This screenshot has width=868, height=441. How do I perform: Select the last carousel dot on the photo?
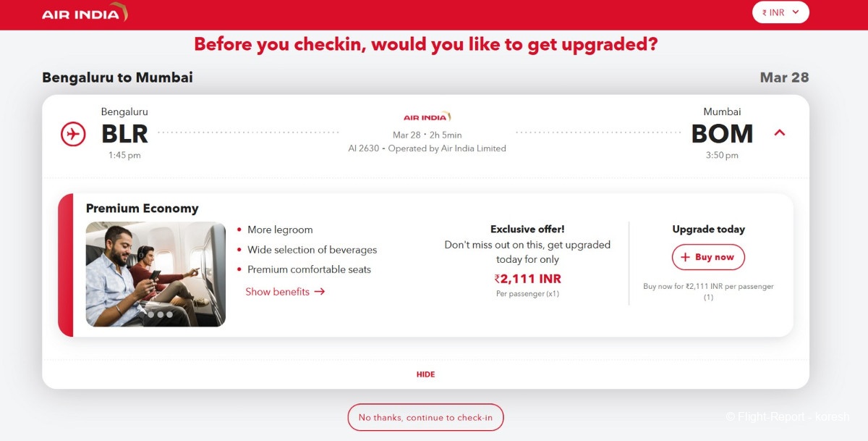170,314
